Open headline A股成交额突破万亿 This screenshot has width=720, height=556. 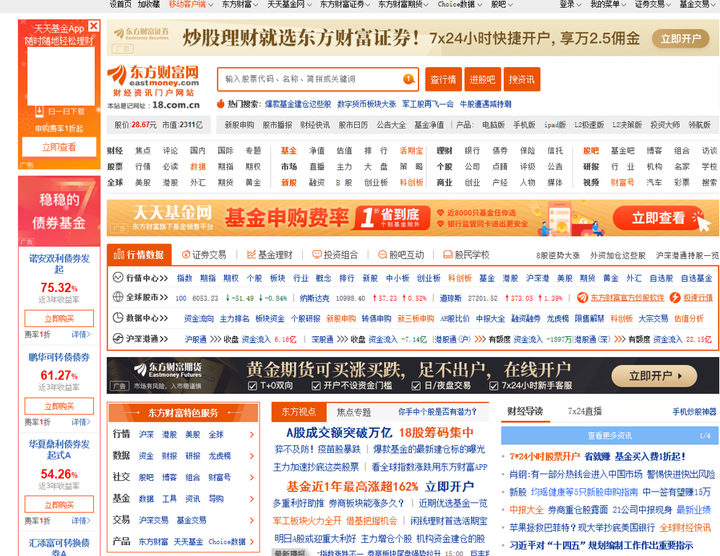coord(339,432)
